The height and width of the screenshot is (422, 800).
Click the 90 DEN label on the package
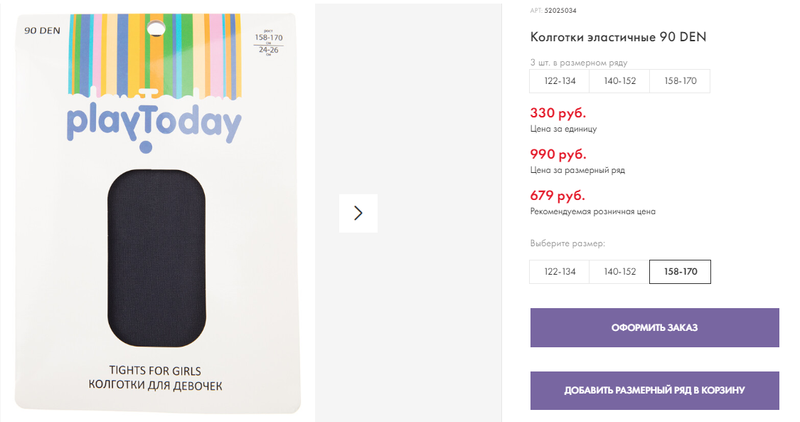click(x=42, y=31)
